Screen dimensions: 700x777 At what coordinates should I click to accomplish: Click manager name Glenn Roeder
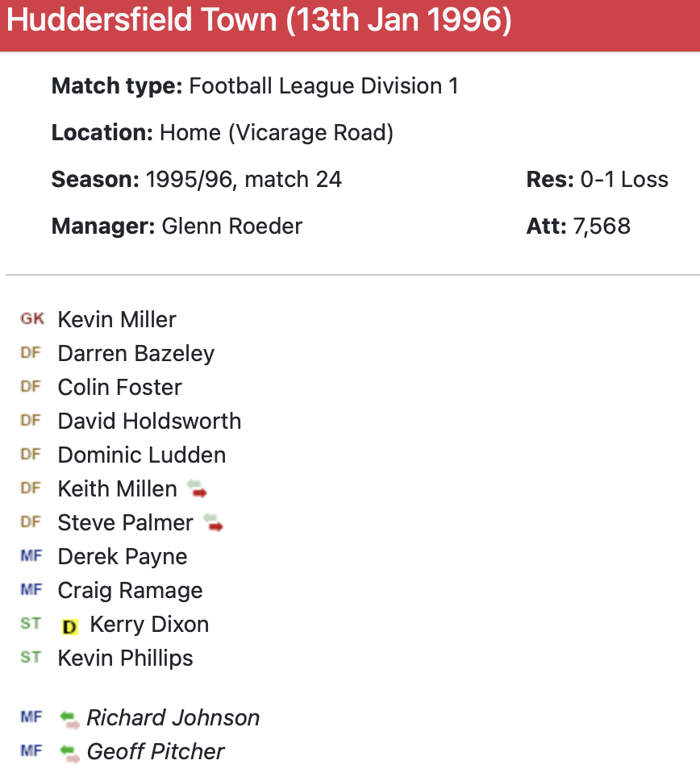coord(232,226)
